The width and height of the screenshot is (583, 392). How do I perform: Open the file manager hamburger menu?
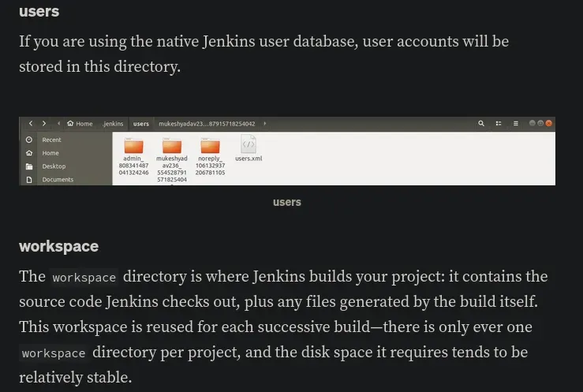click(x=516, y=123)
